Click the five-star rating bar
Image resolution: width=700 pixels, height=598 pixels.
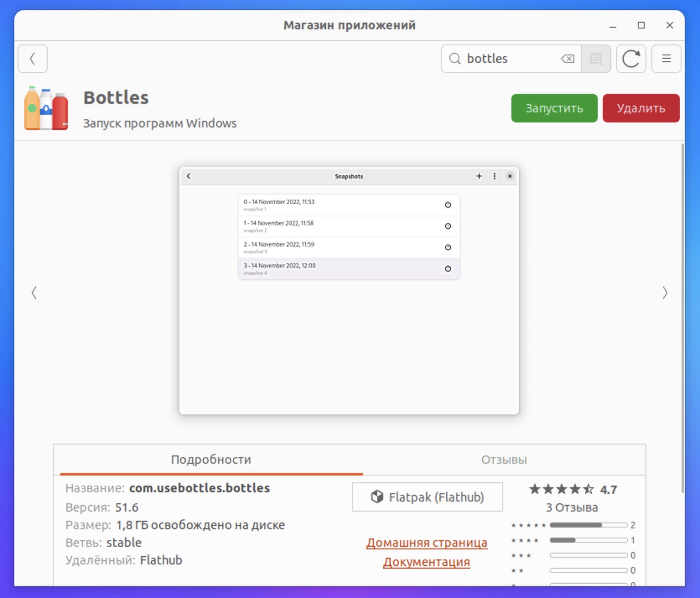[x=589, y=525]
